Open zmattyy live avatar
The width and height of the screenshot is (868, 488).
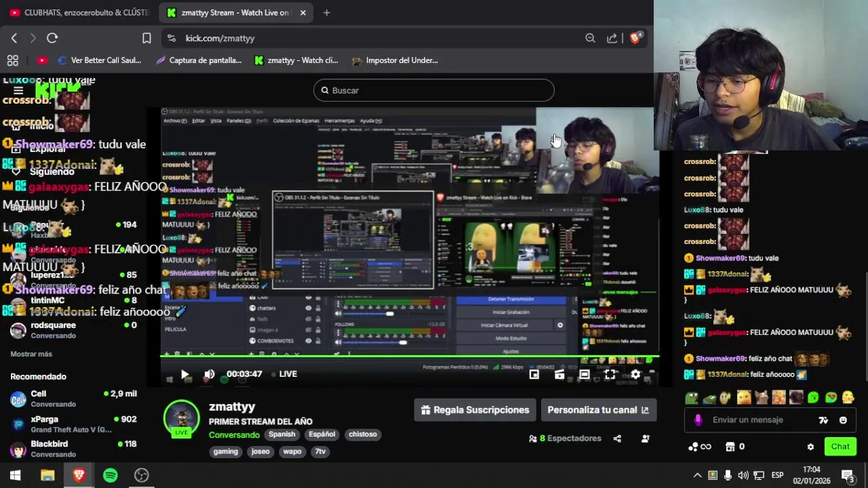pyautogui.click(x=181, y=418)
